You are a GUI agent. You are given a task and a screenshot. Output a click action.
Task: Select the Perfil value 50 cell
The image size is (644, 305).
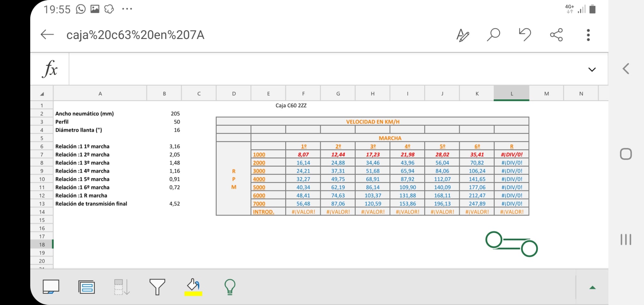coord(164,122)
